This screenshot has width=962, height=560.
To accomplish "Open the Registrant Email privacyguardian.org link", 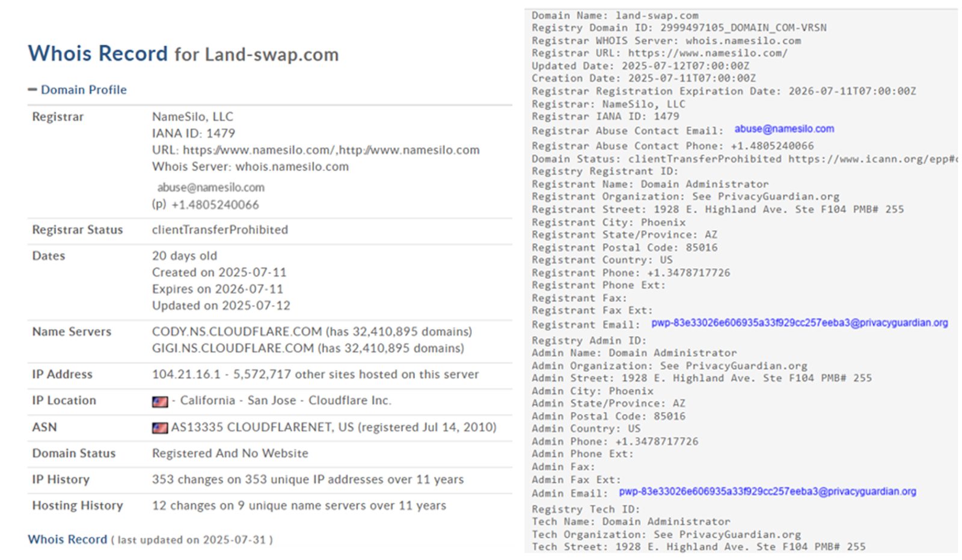I will (x=800, y=323).
